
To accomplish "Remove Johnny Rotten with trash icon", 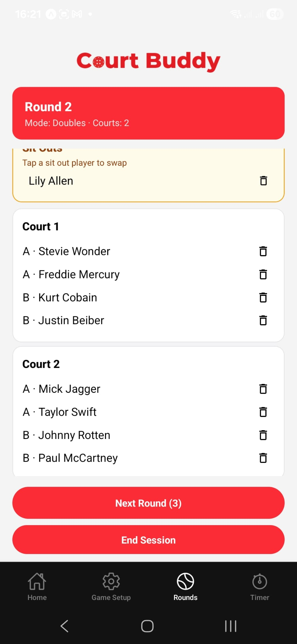I will pyautogui.click(x=263, y=435).
